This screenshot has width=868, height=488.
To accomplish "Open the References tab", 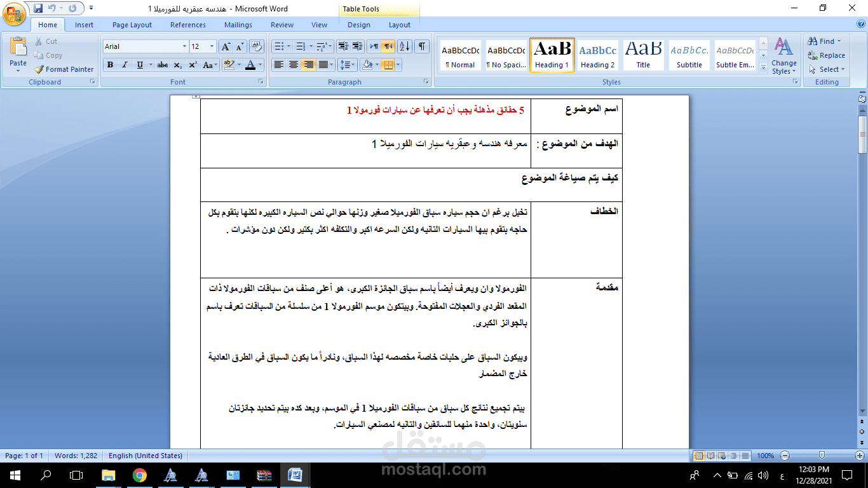I will click(188, 25).
